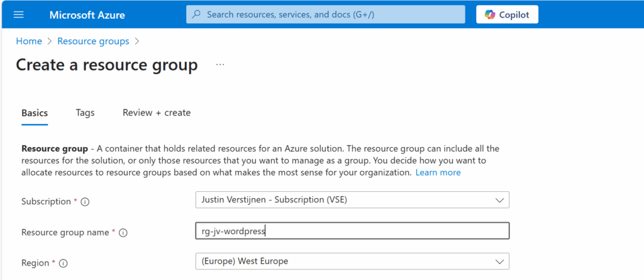Viewport: 644px width, 280px height.
Task: Open the Azure portal hamburger menu
Action: click(18, 14)
